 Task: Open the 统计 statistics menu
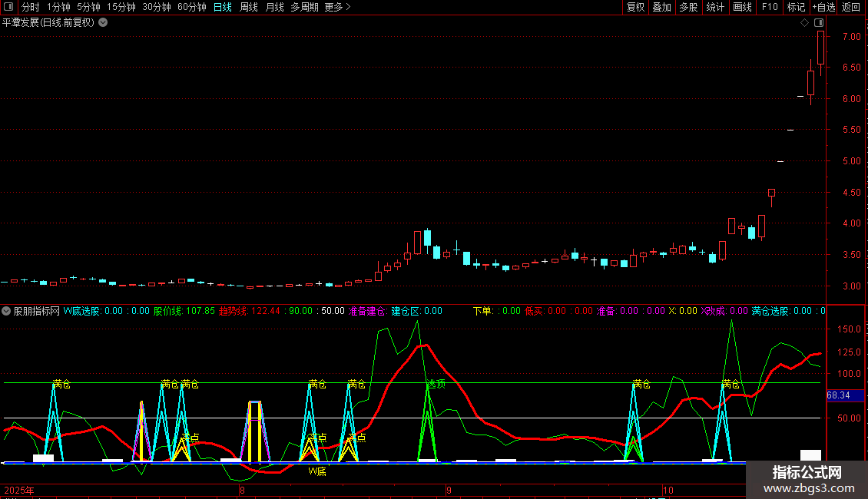[x=714, y=7]
